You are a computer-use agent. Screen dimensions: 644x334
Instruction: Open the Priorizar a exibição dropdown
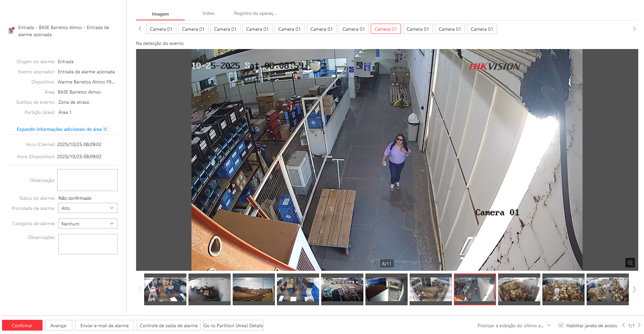514,326
